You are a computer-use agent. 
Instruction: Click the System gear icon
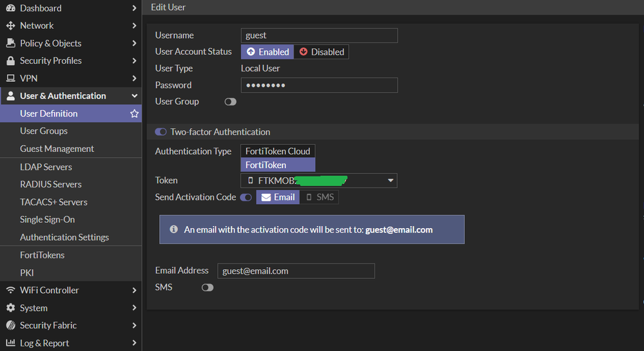click(x=10, y=308)
